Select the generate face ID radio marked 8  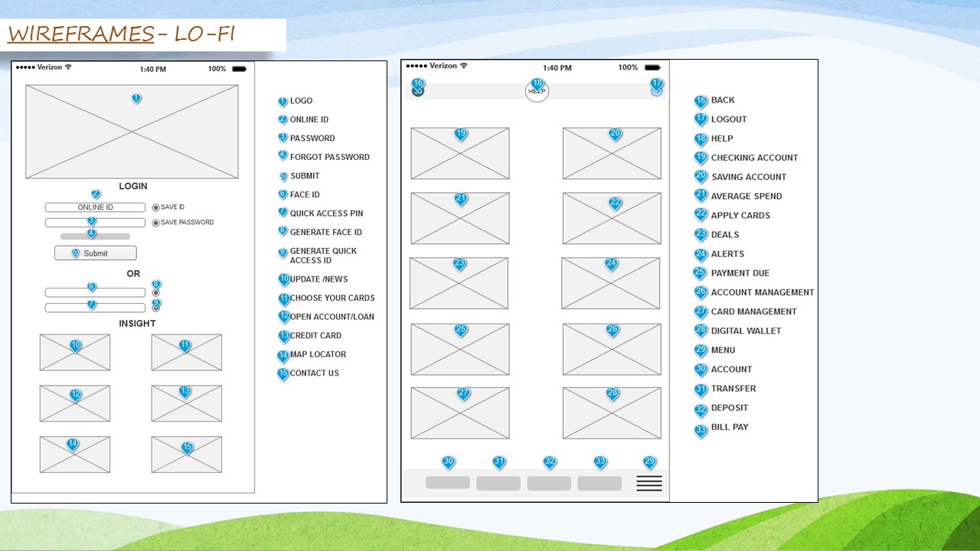click(x=155, y=292)
